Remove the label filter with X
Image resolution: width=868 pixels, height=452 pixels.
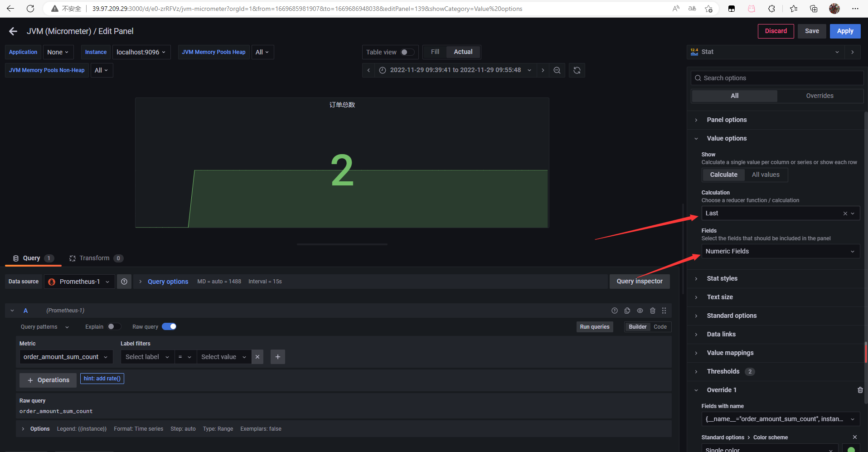[x=257, y=357]
